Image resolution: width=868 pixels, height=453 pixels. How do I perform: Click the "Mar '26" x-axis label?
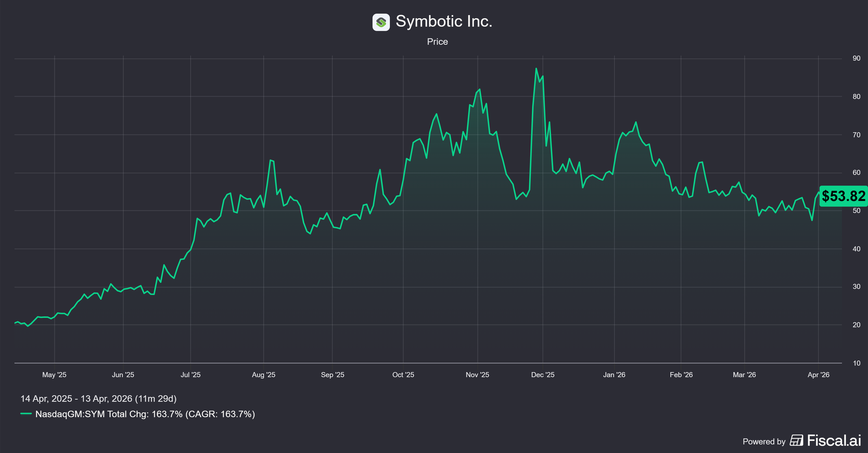pyautogui.click(x=744, y=375)
